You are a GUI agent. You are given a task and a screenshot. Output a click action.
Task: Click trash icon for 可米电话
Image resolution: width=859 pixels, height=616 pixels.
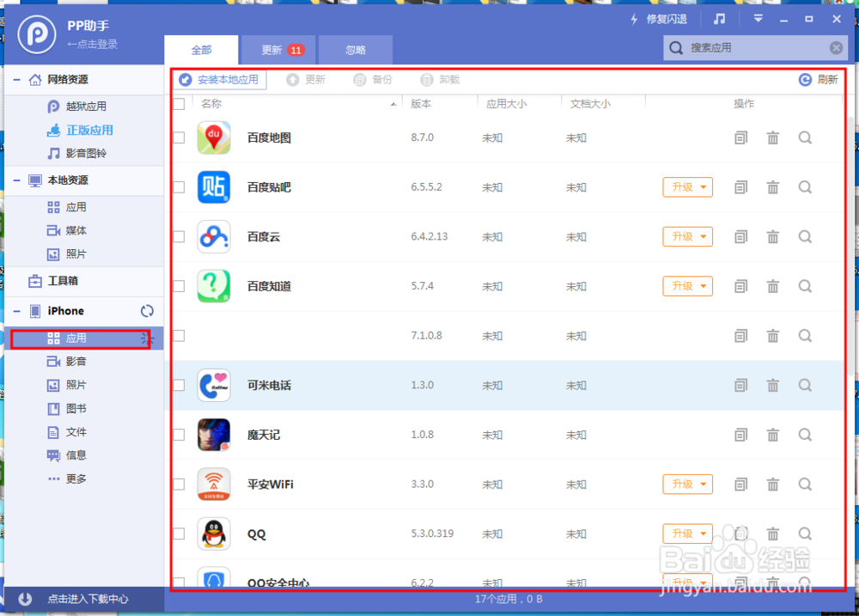pos(773,385)
